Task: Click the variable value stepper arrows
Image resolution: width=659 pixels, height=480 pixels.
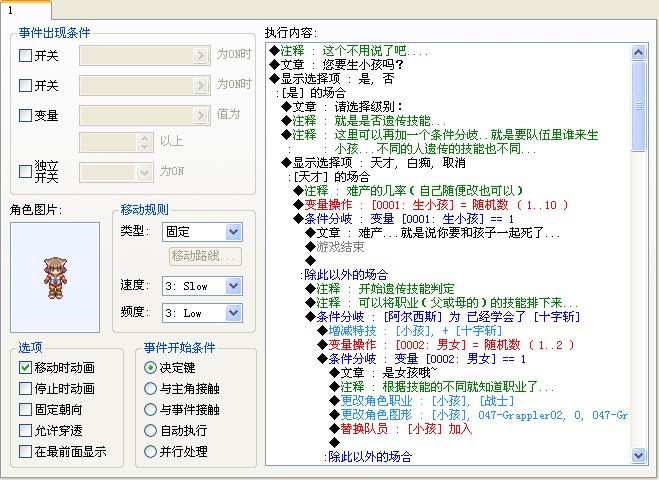Action: (144, 142)
